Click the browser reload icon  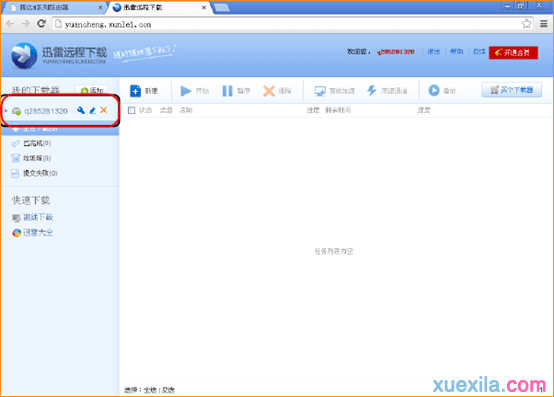(41, 24)
